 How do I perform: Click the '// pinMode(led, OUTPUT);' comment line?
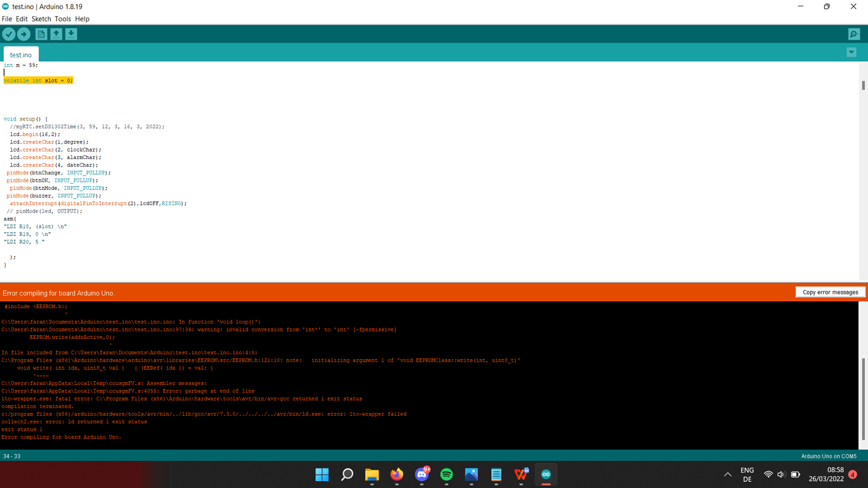[45, 211]
